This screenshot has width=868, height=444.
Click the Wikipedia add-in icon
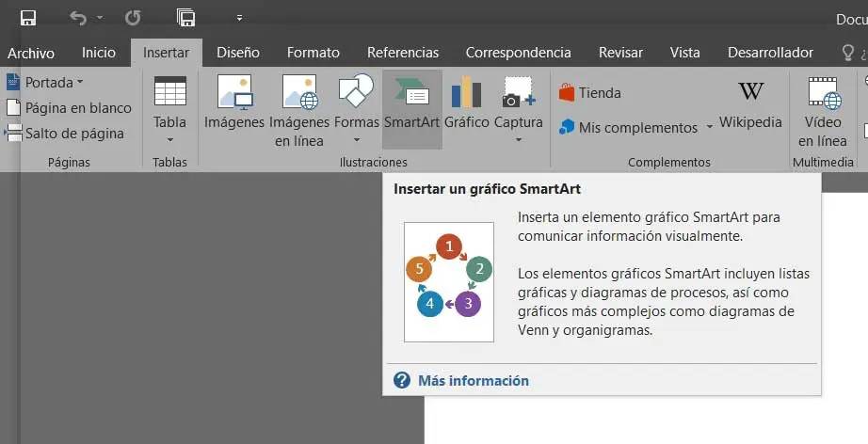[x=750, y=90]
